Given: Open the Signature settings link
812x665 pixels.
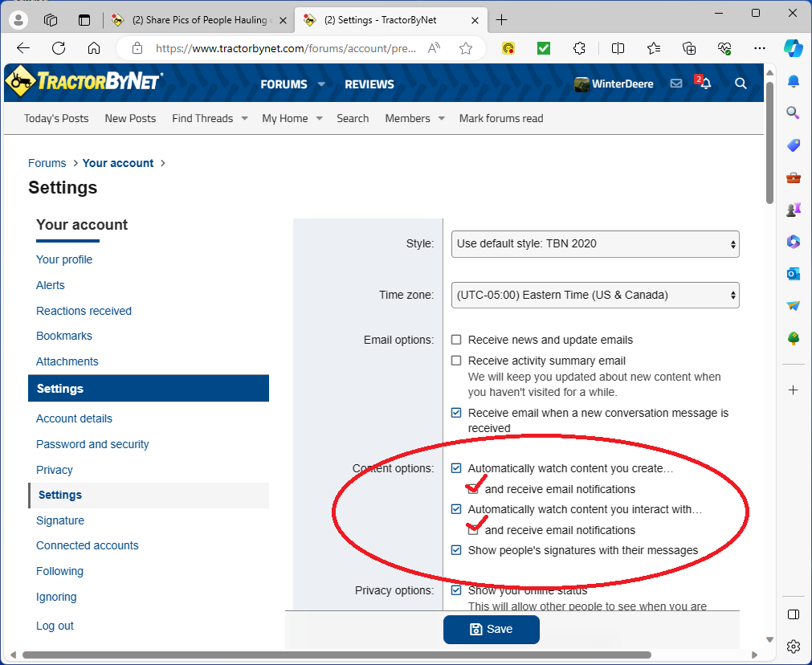Looking at the screenshot, I should [x=60, y=520].
